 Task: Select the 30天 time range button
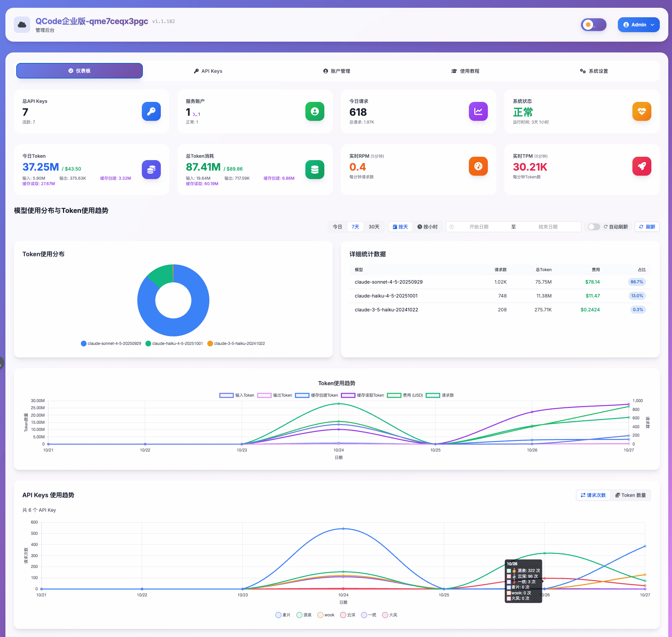pyautogui.click(x=373, y=227)
